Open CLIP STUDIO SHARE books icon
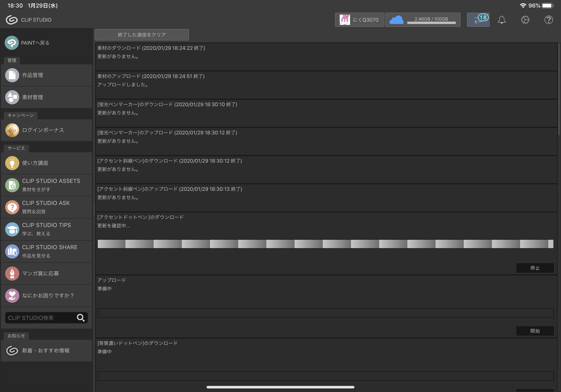This screenshot has width=561, height=392. click(12, 251)
